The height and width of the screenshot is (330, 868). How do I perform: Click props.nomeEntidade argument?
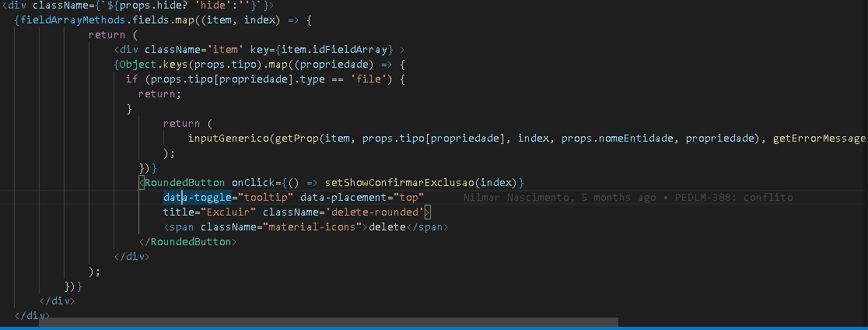[x=618, y=138]
